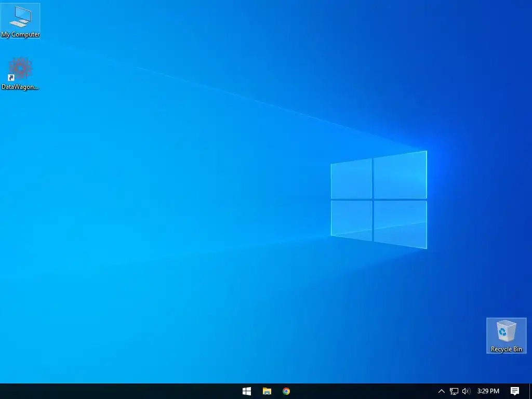Open the Action Center notifications
Viewport: 532px width, 399px height.
(x=515, y=391)
